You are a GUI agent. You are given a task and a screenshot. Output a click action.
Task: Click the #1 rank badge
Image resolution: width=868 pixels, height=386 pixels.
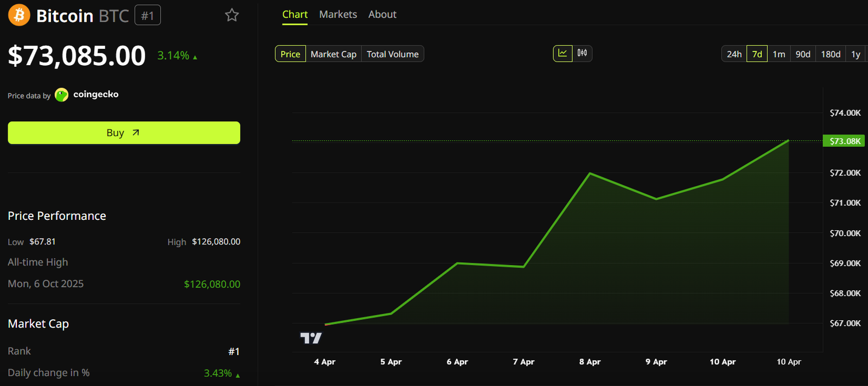pyautogui.click(x=148, y=16)
